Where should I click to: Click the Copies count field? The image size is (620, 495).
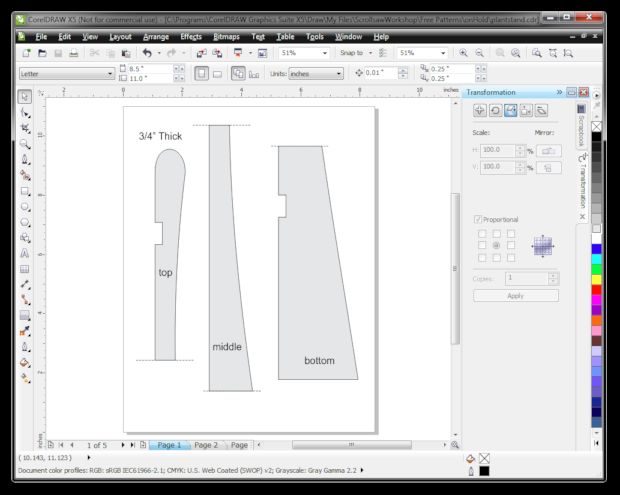[527, 278]
